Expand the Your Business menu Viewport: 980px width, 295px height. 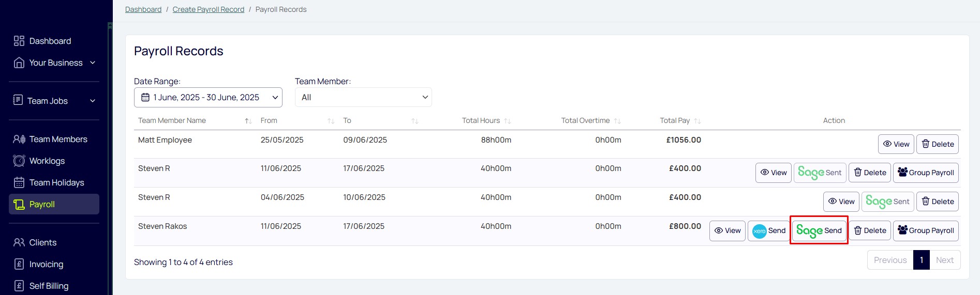pyautogui.click(x=54, y=63)
